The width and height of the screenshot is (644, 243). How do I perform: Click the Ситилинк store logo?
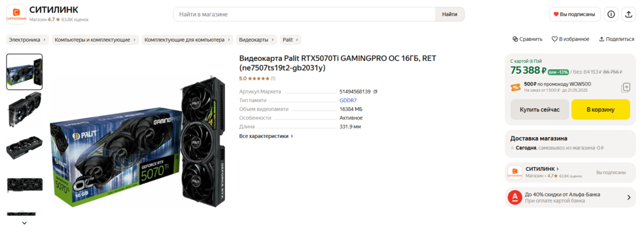(16, 14)
